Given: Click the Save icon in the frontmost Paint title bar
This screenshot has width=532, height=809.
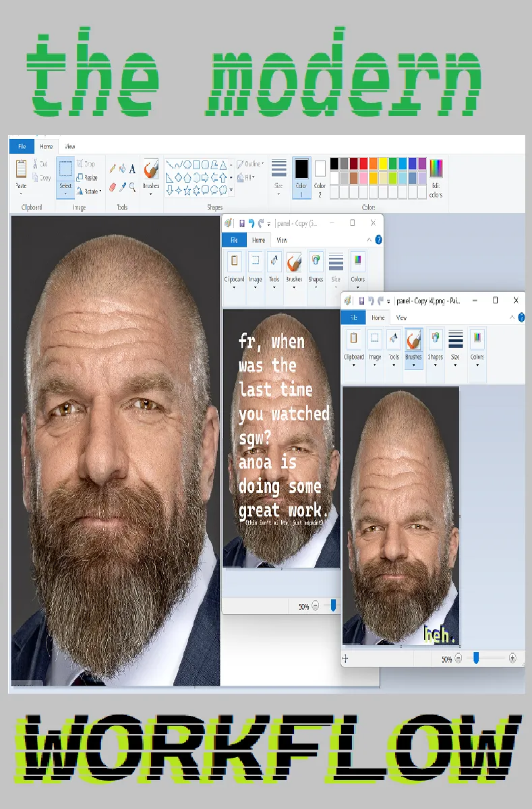Looking at the screenshot, I should pyautogui.click(x=361, y=301).
